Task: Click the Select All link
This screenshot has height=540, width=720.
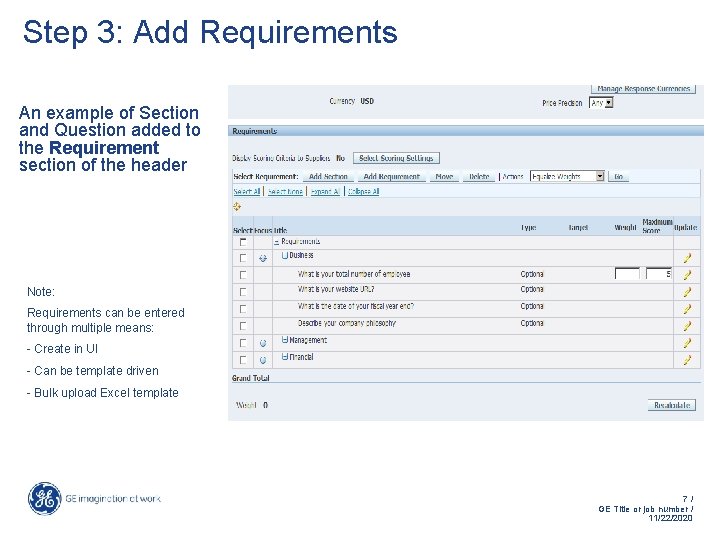Action: coord(247,191)
